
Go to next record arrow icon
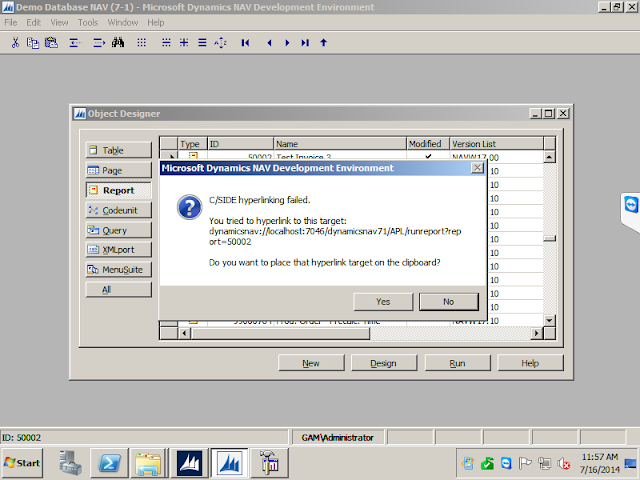tap(287, 42)
